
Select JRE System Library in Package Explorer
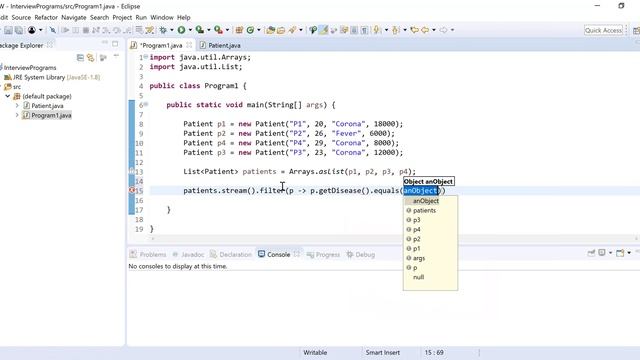52,77
